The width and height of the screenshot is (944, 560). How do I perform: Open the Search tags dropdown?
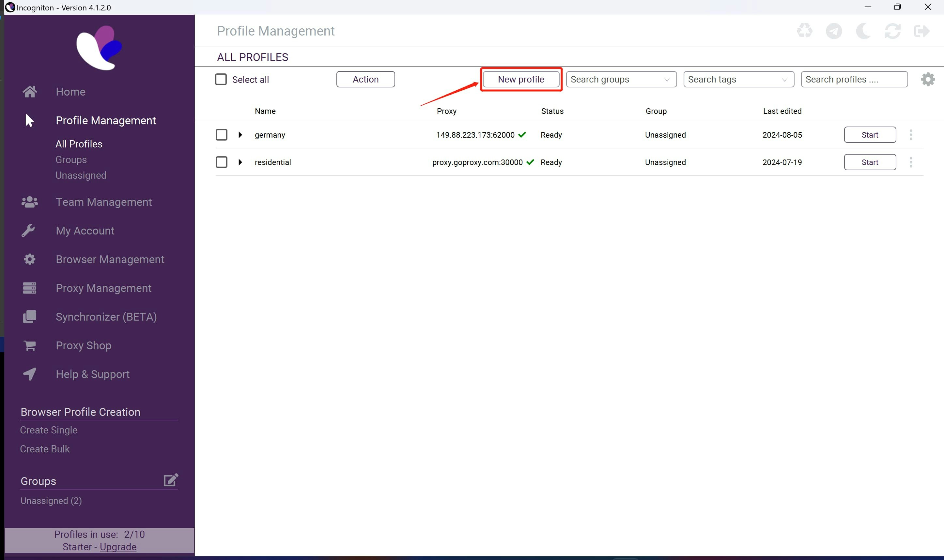[x=738, y=79]
